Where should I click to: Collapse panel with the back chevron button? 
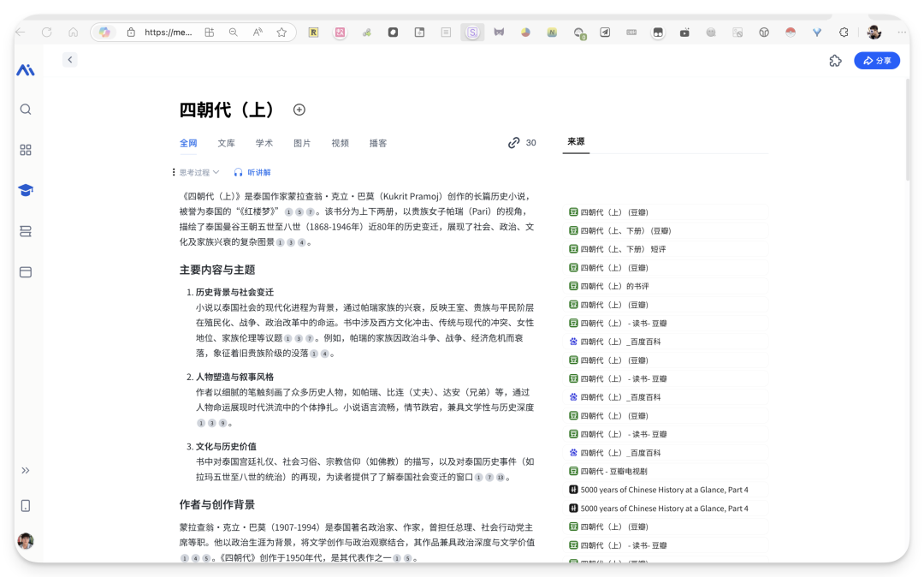point(70,60)
